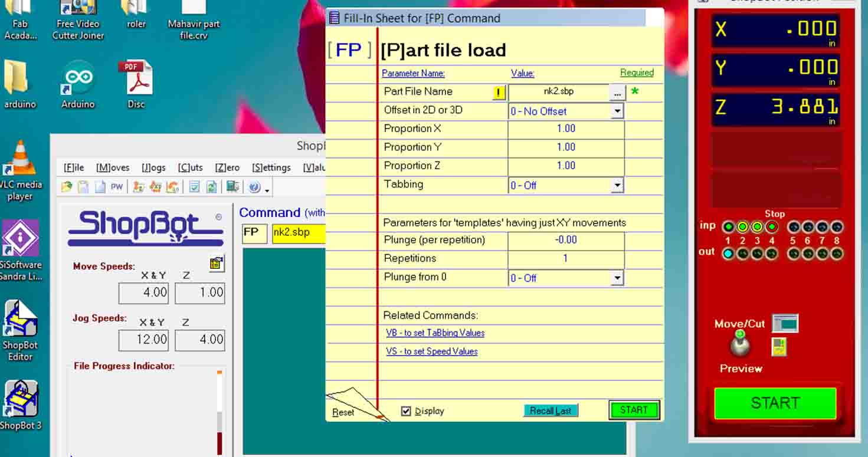Toggle output 2 indicator light
Image resolution: width=868 pixels, height=457 pixels.
pos(743,254)
